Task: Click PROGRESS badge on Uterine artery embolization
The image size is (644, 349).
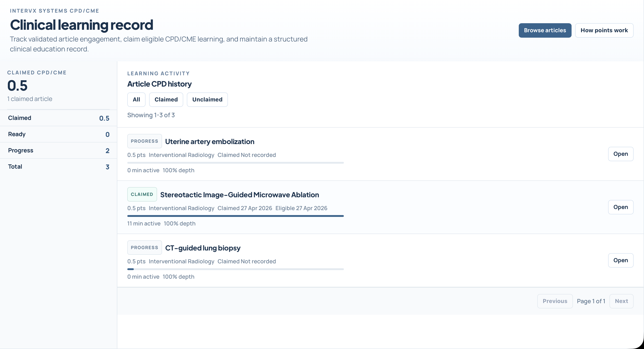Action: pyautogui.click(x=144, y=141)
